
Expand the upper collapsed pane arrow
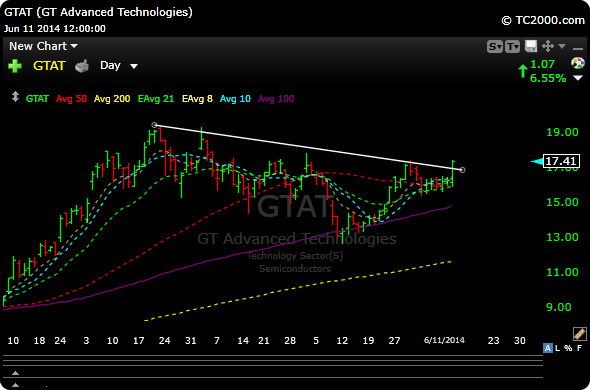[15, 373]
